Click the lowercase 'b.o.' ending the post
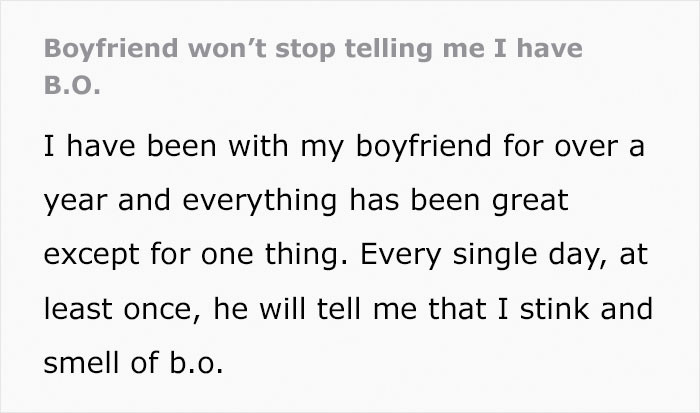The width and height of the screenshot is (700, 413). pos(196,362)
